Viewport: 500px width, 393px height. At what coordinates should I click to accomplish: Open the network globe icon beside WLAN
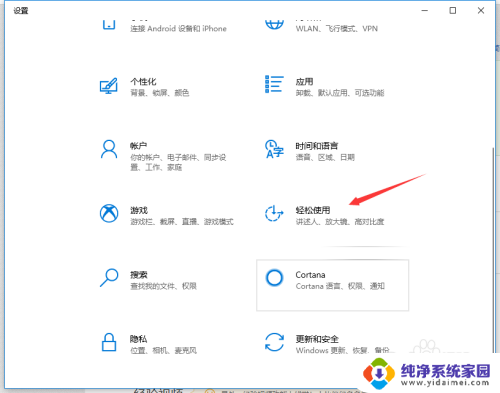[x=274, y=24]
